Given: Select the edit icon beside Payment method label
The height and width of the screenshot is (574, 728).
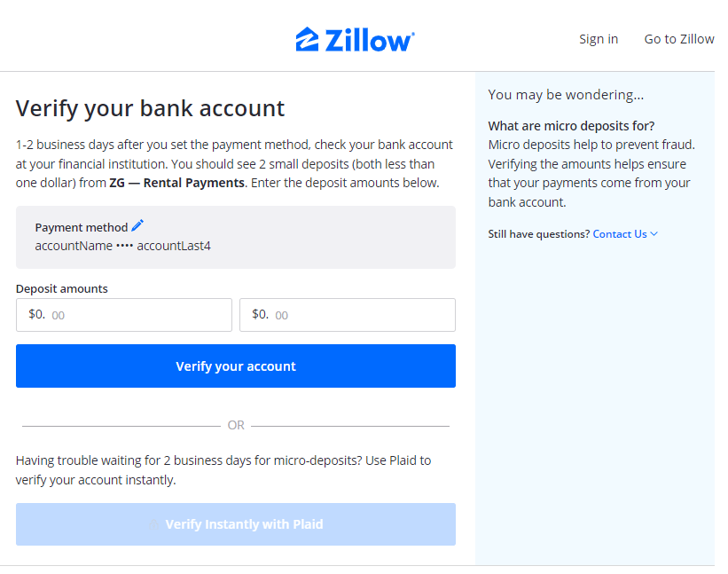Looking at the screenshot, I should click(x=137, y=224).
